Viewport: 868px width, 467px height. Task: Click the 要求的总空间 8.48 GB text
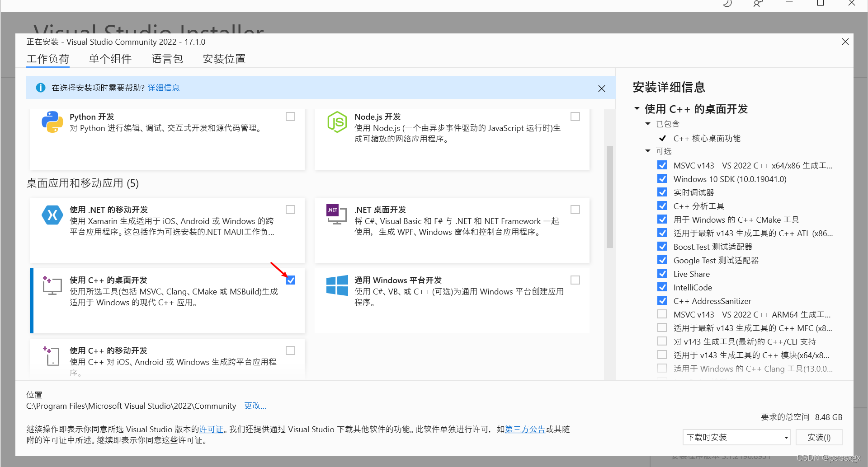pos(802,417)
